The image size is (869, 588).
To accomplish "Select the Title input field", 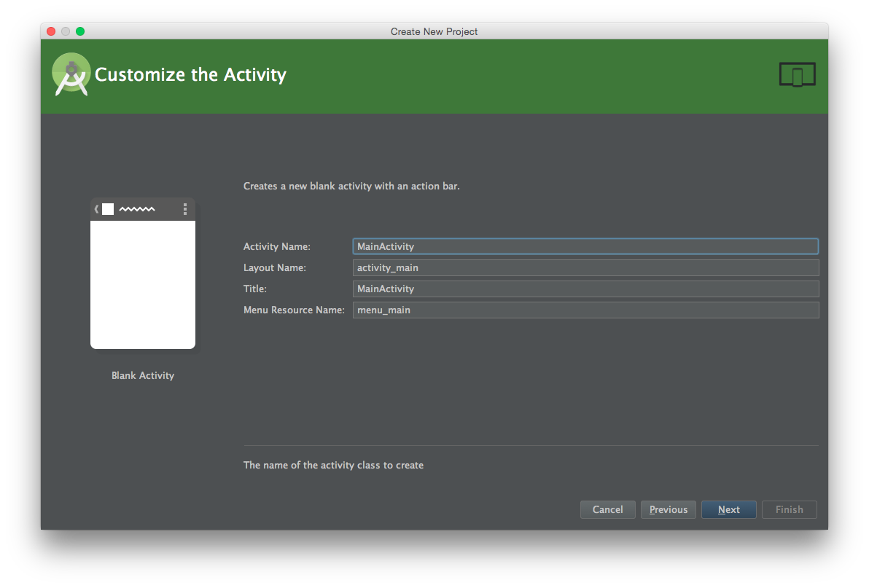I will point(585,289).
